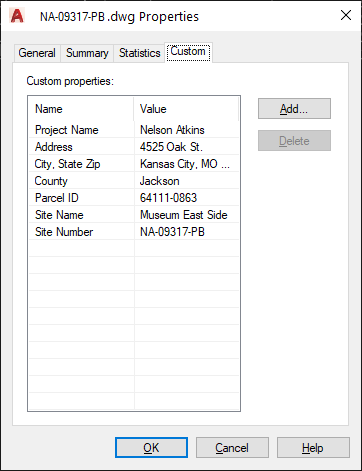Click the 64111-0863 value cell
Screen dimensions: 362x471
click(x=187, y=198)
